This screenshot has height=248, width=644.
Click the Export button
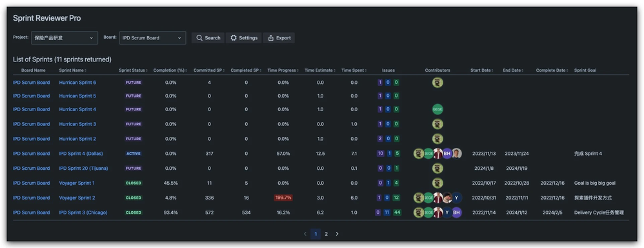point(279,38)
